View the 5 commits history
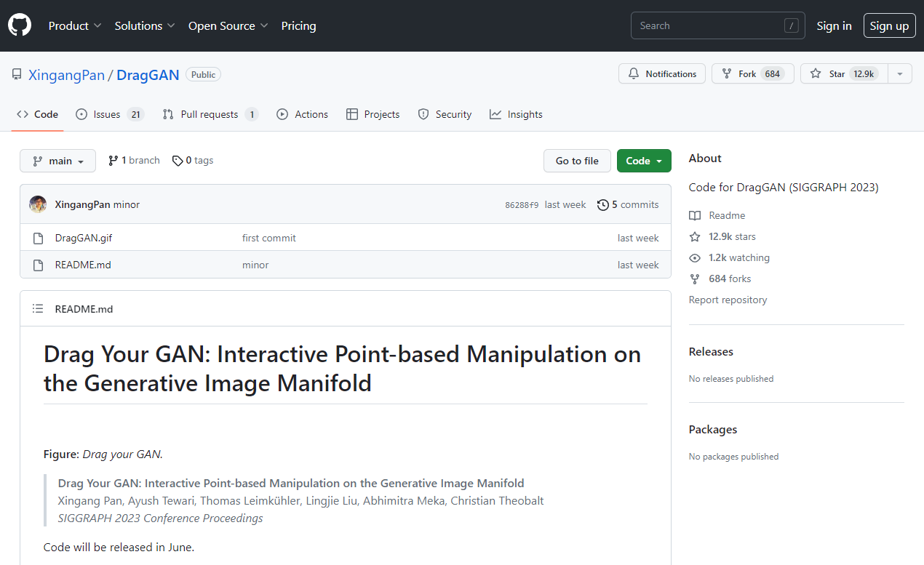 point(628,205)
